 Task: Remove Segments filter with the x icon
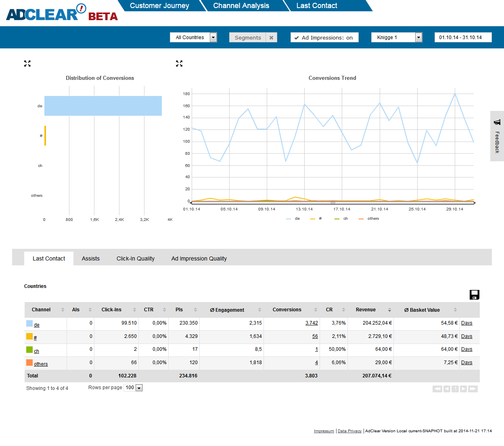(x=272, y=38)
